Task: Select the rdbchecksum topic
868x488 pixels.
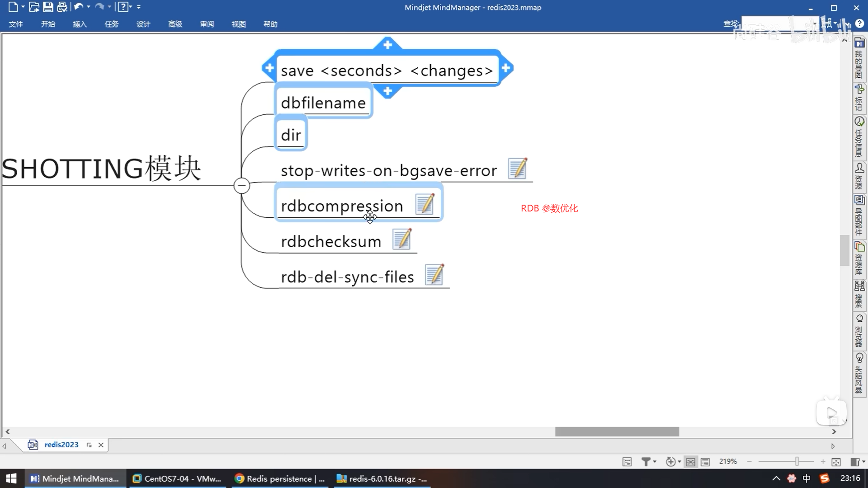Action: click(x=331, y=242)
